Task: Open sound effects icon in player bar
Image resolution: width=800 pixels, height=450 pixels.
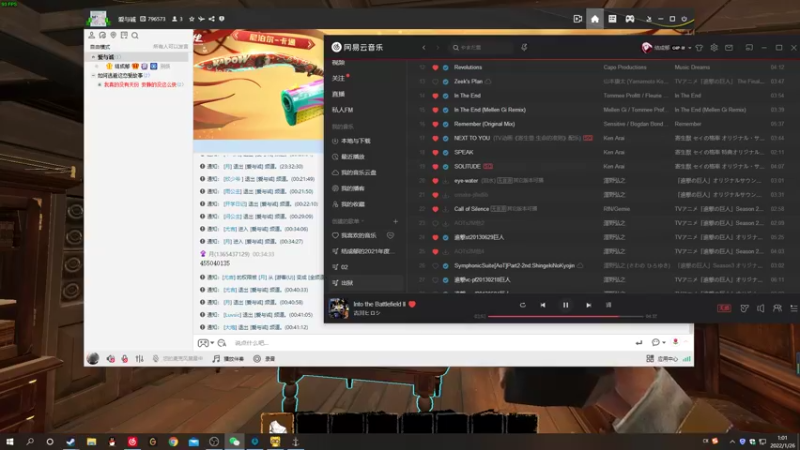Action: tap(744, 308)
